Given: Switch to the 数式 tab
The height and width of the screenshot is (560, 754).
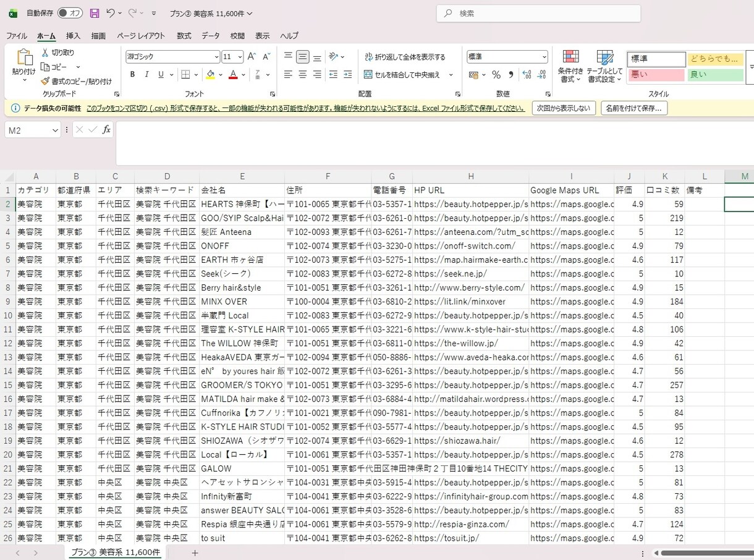Looking at the screenshot, I should (x=184, y=36).
